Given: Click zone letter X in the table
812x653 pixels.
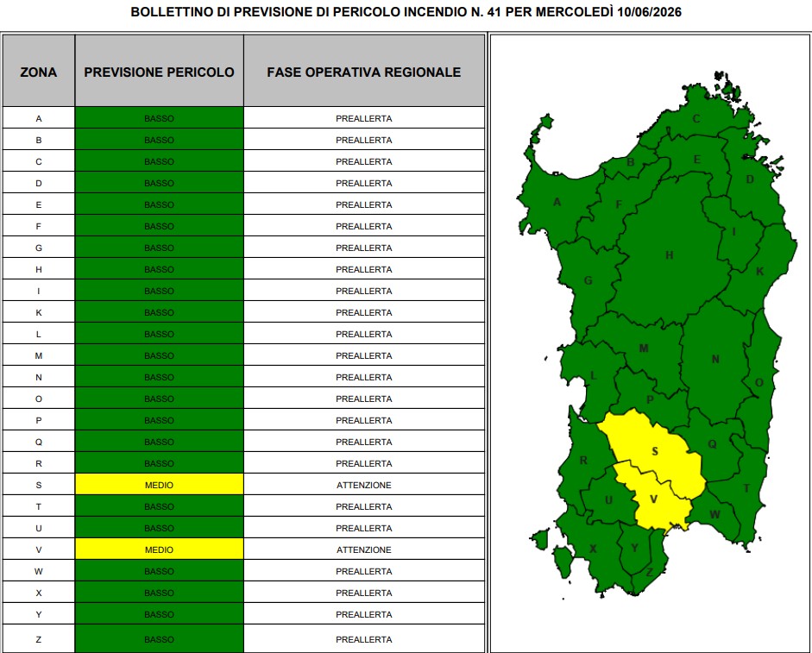Looking at the screenshot, I should tap(39, 593).
